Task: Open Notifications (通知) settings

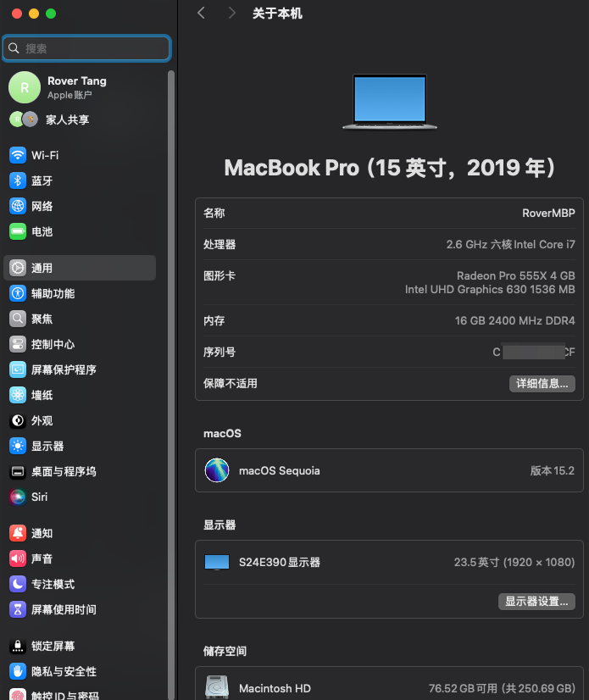Action: coord(80,533)
